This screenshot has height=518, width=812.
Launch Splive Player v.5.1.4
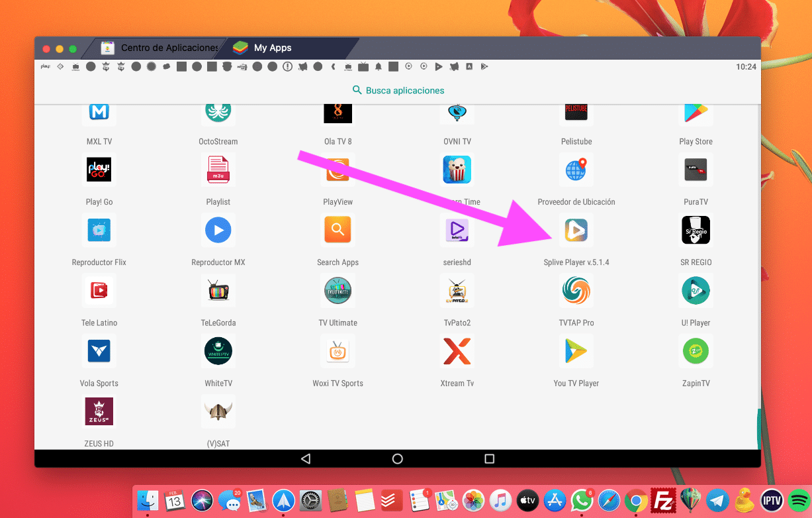coord(576,230)
